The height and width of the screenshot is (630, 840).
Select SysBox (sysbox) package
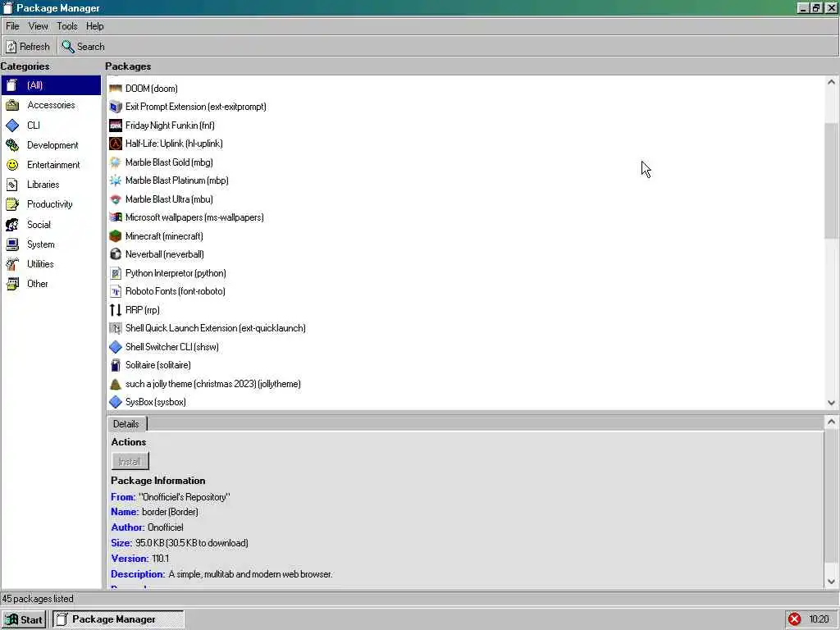click(148, 402)
